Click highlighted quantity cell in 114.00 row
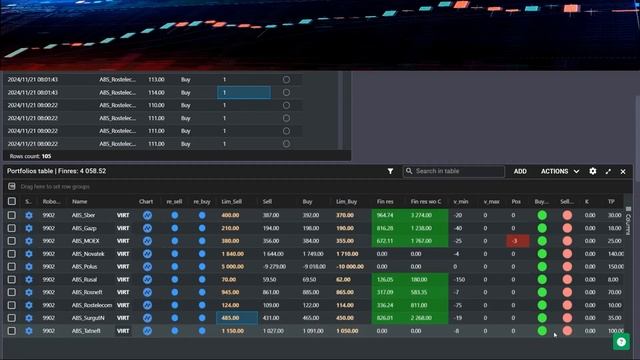The image size is (640, 360). coord(244,93)
